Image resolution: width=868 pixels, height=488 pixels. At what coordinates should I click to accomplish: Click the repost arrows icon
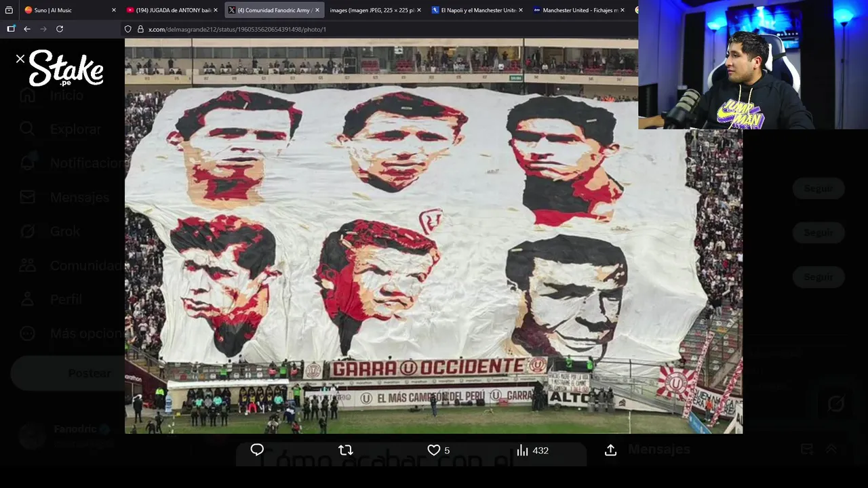345,450
